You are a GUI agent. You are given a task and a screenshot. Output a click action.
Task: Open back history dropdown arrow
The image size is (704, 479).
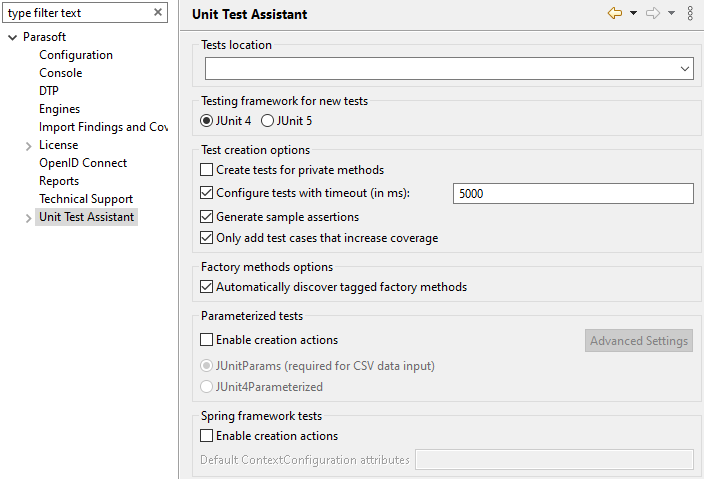point(634,13)
